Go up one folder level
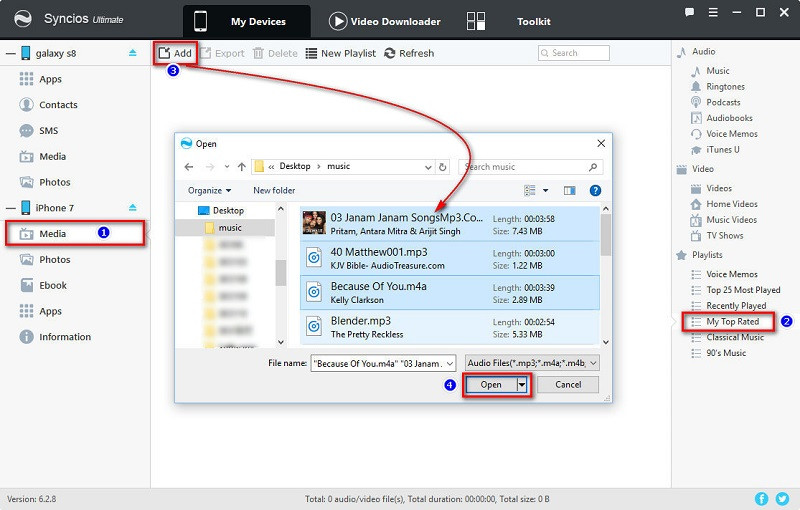 (242, 167)
